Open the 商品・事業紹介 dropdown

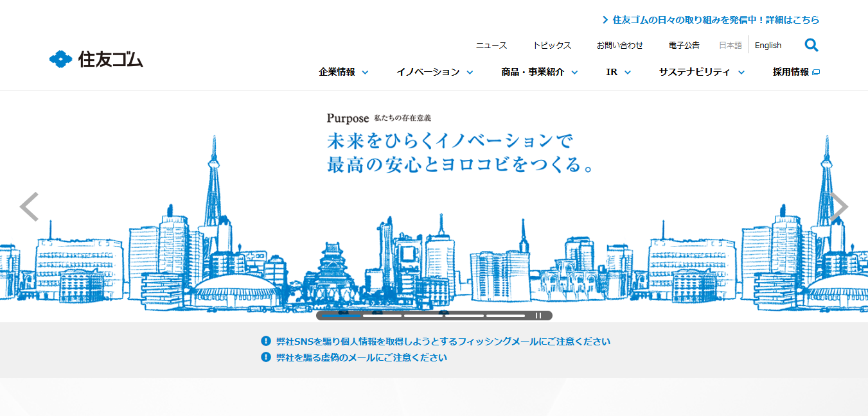pos(539,72)
